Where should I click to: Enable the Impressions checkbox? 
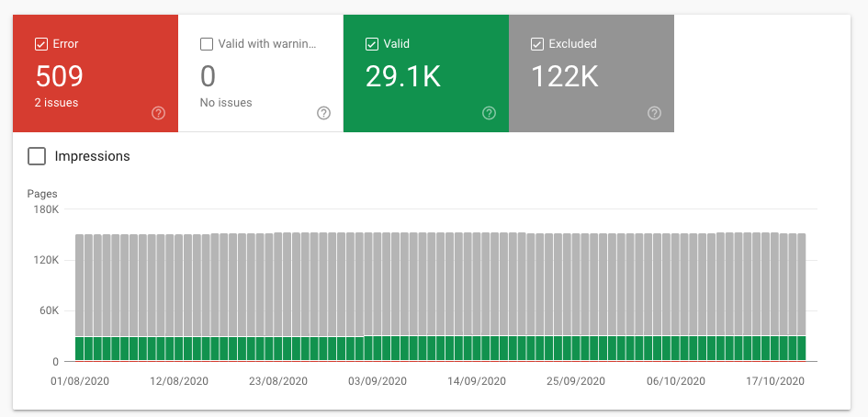coord(37,156)
